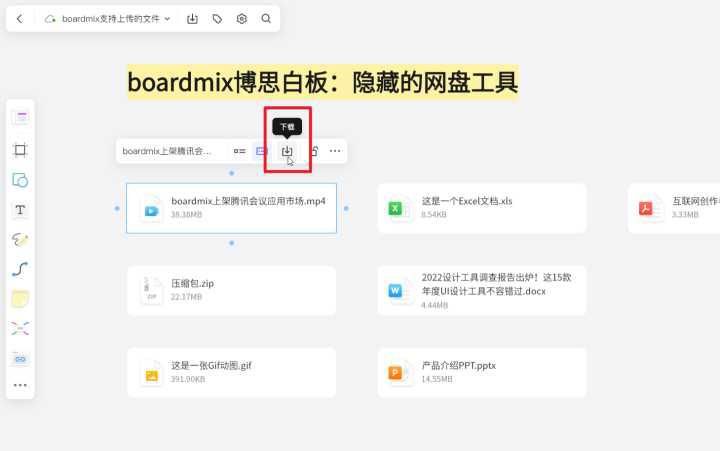
Task: Open the tag icon in top bar
Action: coord(217,19)
